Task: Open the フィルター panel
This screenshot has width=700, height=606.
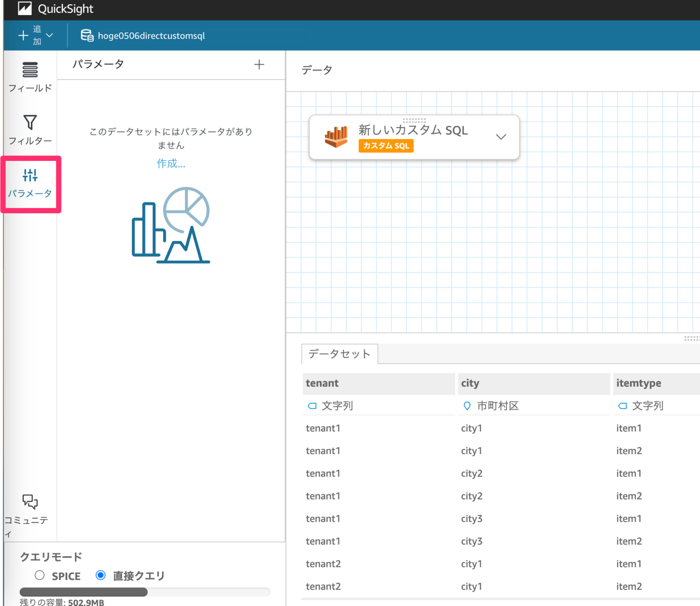Action: [x=30, y=130]
